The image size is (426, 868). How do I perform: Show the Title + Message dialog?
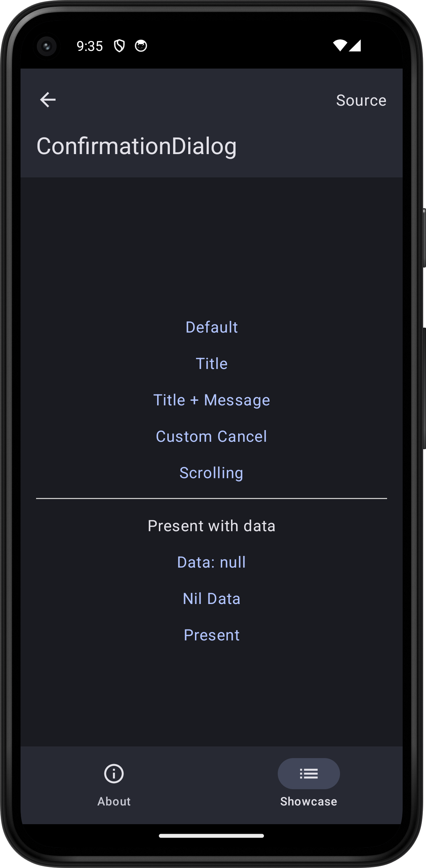point(212,400)
